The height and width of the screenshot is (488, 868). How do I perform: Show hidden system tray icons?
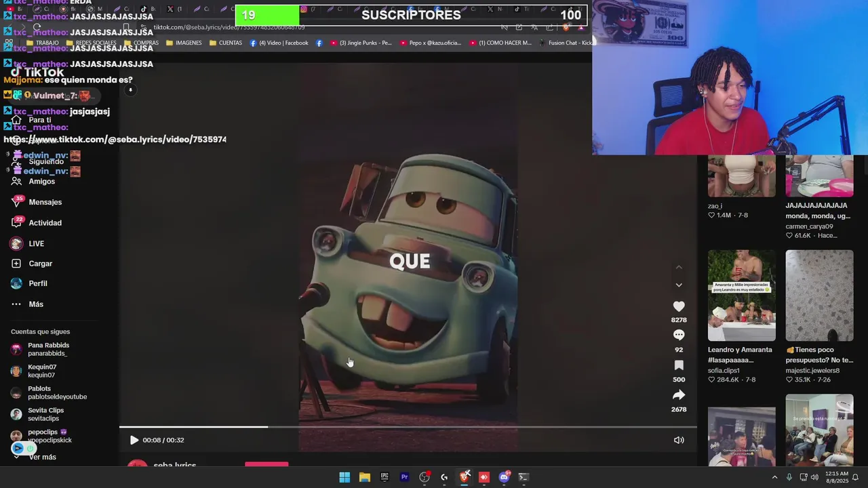coord(774,477)
